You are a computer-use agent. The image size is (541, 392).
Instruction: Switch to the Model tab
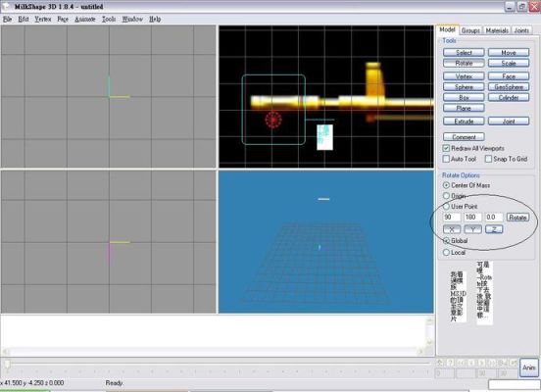coord(447,30)
